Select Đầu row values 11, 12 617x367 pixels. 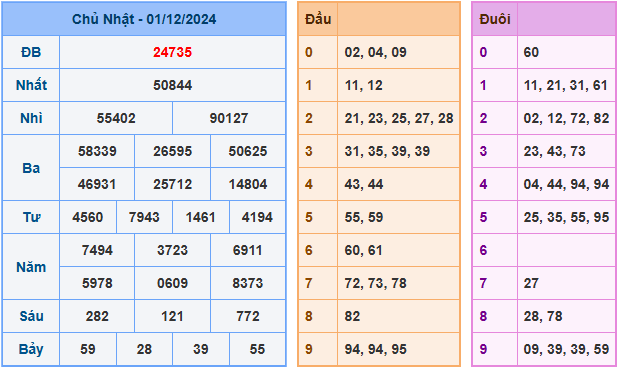[x=364, y=85]
